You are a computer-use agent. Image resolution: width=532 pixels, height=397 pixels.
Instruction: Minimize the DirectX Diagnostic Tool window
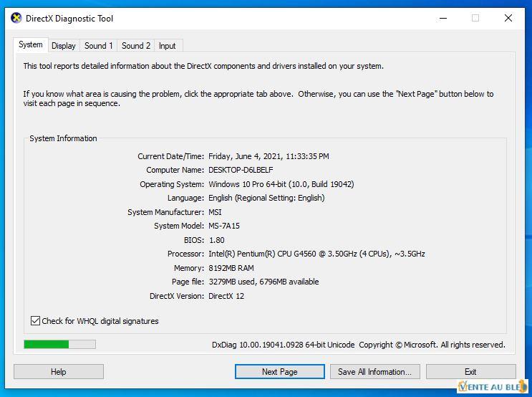443,18
